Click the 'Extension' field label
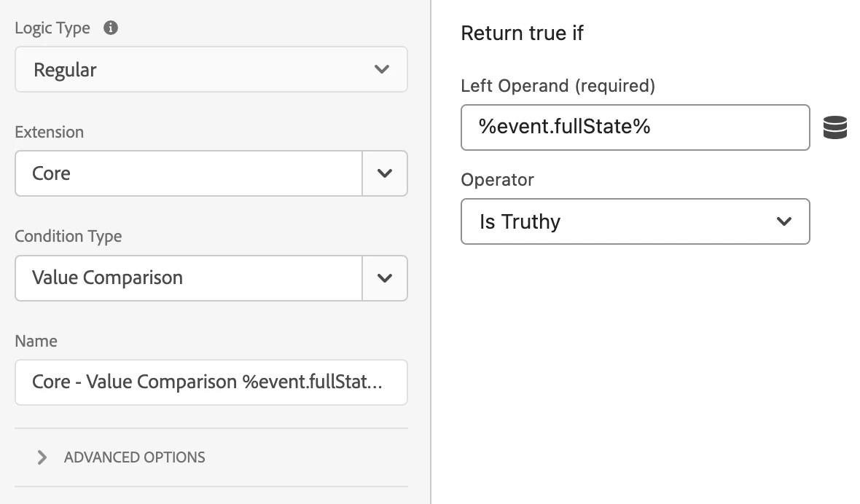Viewport: 860px width, 504px height. (49, 132)
